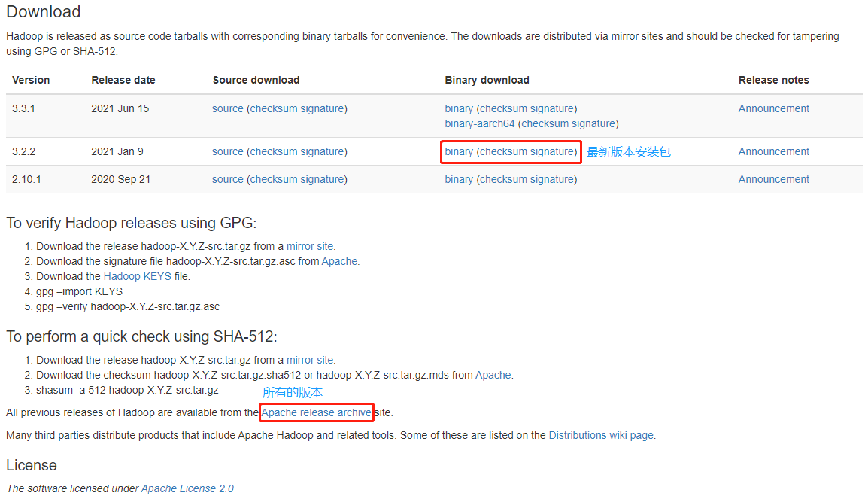Download the 3.2.2 binary in the red box

[459, 151]
